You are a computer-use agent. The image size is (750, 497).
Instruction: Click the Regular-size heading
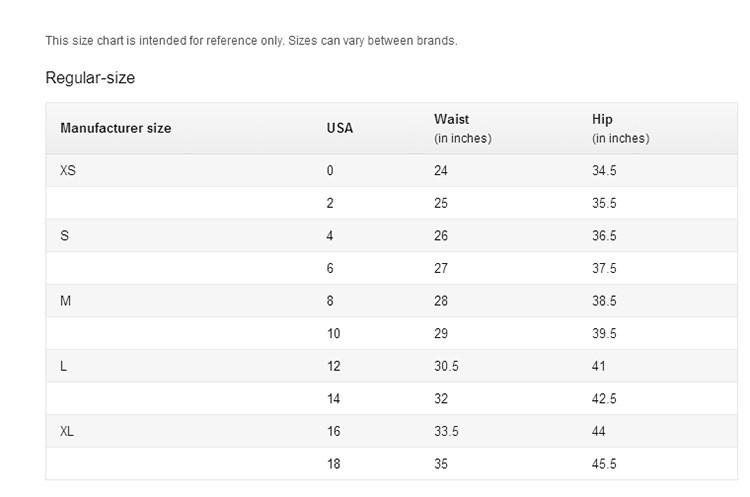(x=90, y=77)
